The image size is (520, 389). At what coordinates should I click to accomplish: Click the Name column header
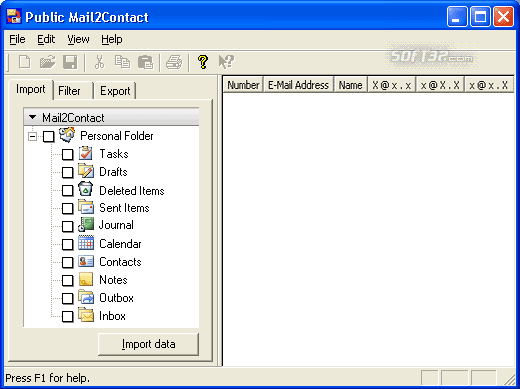[x=350, y=85]
